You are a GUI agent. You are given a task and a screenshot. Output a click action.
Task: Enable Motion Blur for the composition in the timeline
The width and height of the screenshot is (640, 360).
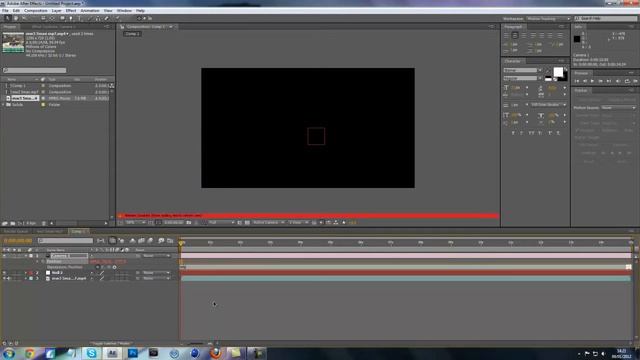coord(151,241)
